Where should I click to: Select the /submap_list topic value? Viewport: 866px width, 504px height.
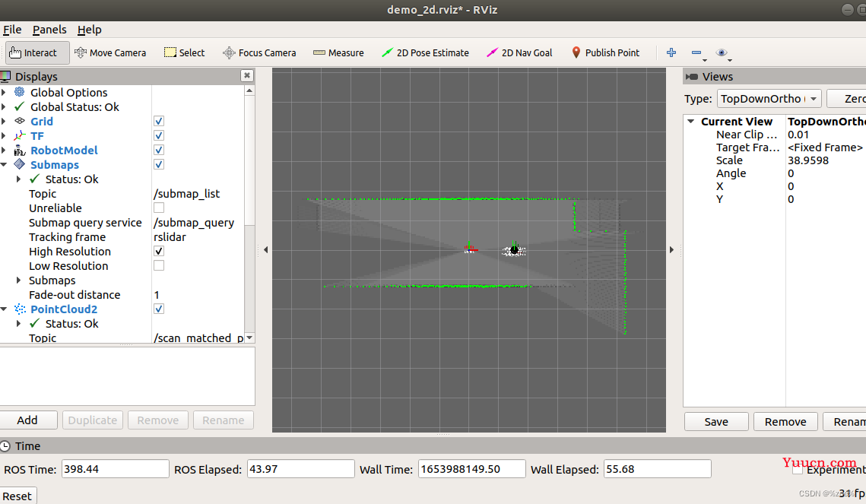187,193
